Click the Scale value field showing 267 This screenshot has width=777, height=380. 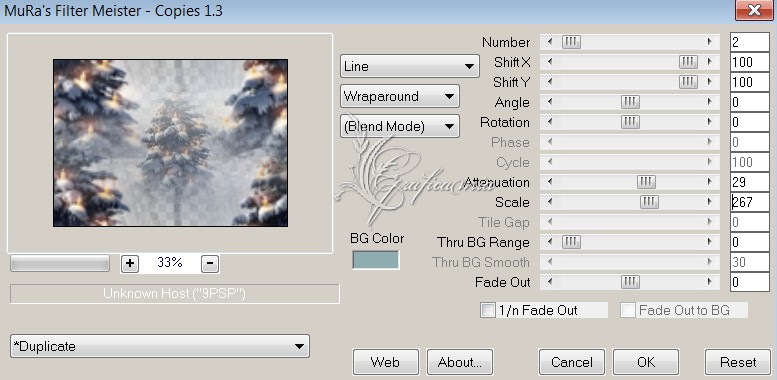(750, 202)
